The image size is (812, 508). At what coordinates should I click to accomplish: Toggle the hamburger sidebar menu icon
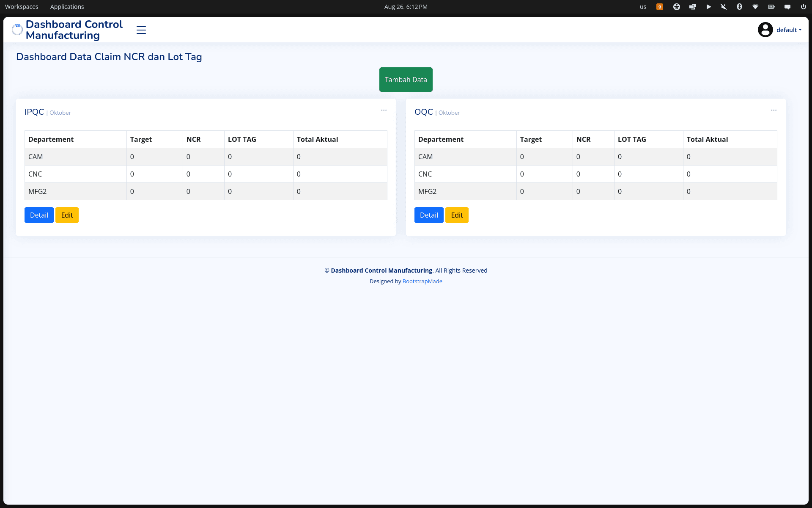tap(141, 30)
